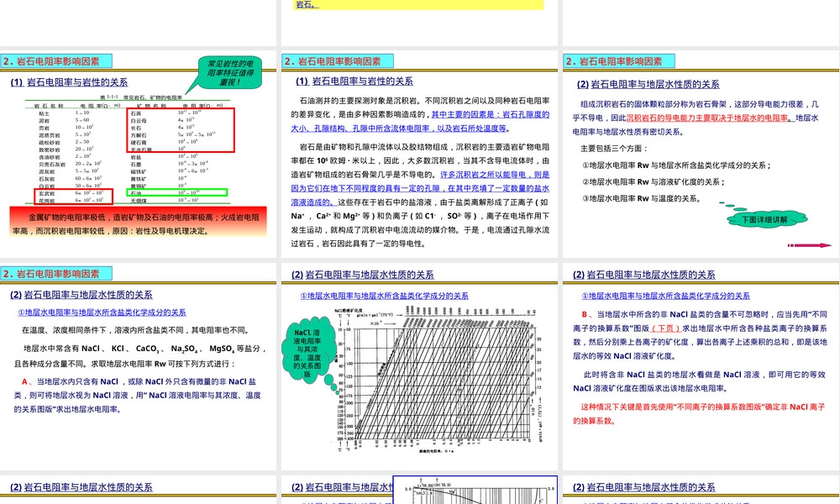Click '(2) 岩石电阻率与地层水性质的关系' above '组成沉积岩石'

point(648,85)
